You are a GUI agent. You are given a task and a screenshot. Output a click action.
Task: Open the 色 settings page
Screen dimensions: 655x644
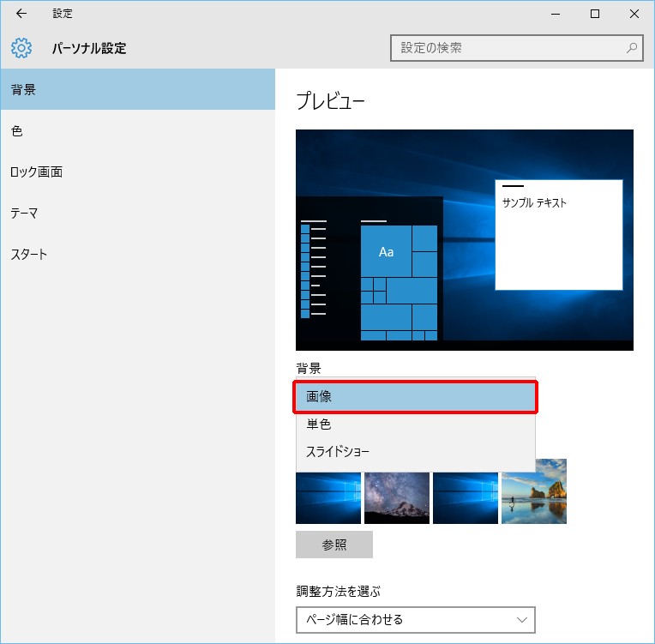[x=137, y=131]
